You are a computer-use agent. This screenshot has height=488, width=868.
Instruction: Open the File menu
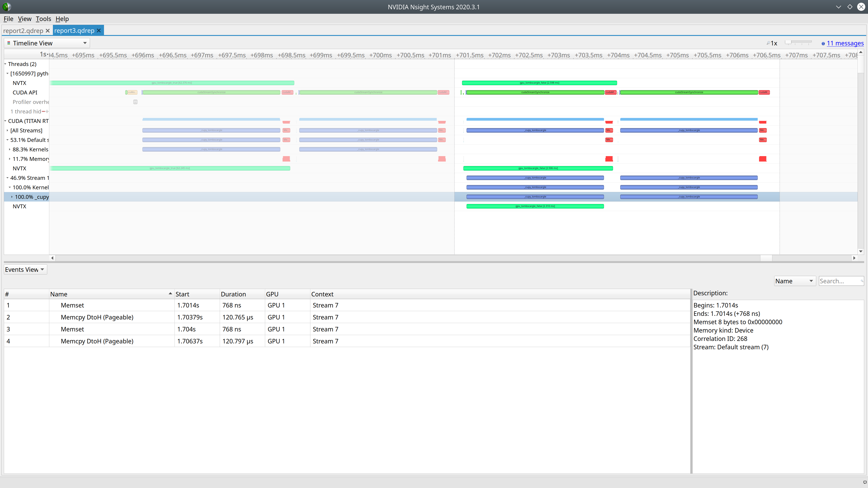click(x=8, y=19)
